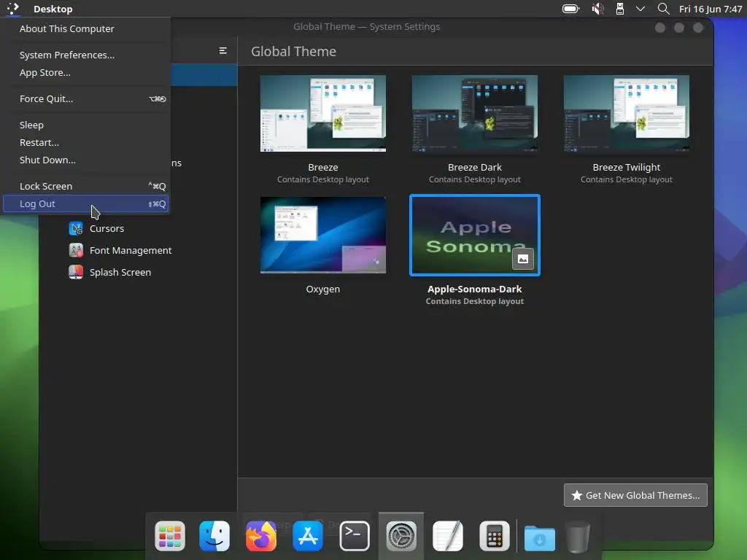Open the Launchpad icon in the dock
The width and height of the screenshot is (747, 560).
(170, 536)
